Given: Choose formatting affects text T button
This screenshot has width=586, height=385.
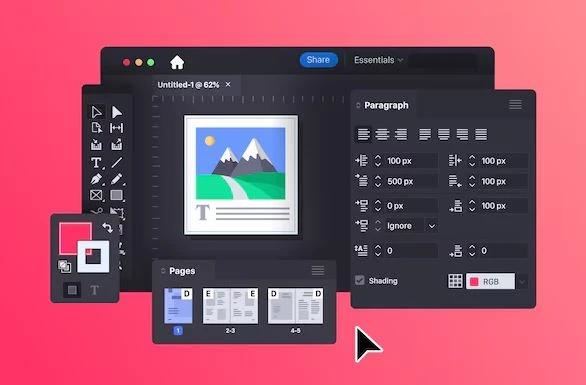Looking at the screenshot, I should (94, 290).
